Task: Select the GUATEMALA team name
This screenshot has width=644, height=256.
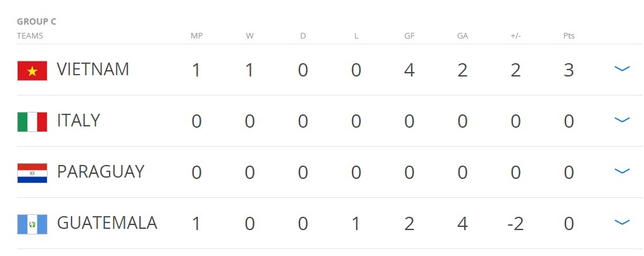Action: coord(107,223)
